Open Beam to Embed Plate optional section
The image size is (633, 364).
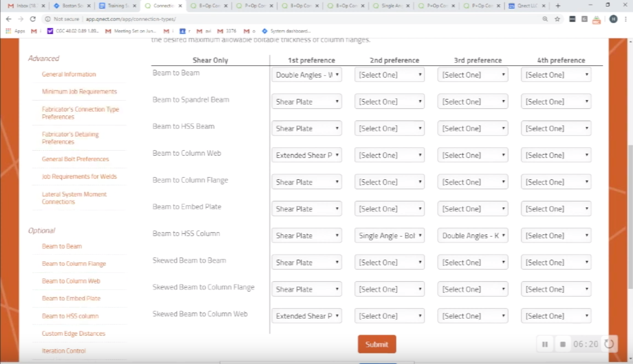[x=71, y=298]
